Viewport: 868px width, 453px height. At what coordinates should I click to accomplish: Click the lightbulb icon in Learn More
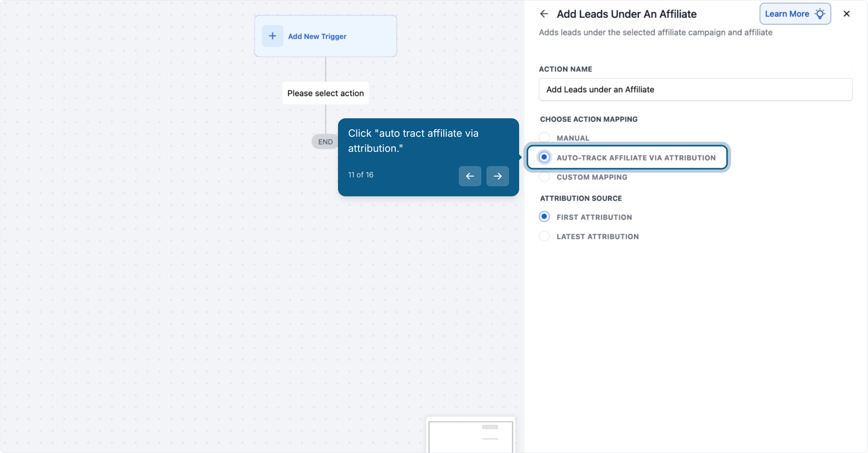[820, 14]
